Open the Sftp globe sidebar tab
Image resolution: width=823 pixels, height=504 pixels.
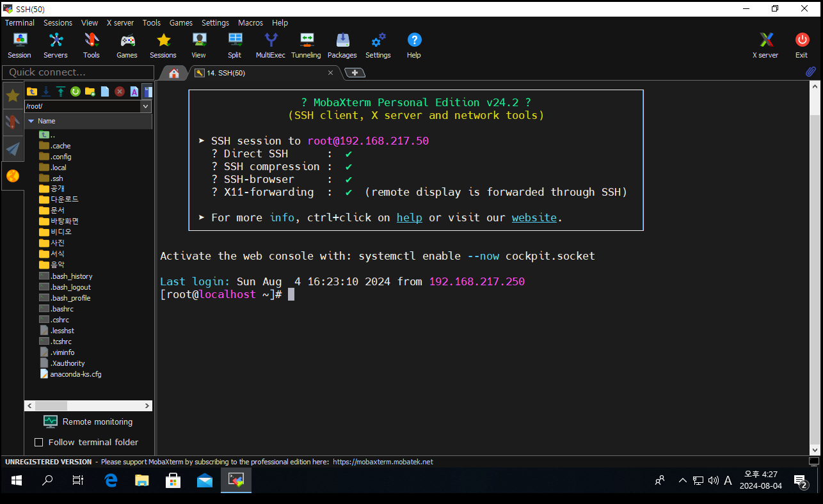click(13, 176)
